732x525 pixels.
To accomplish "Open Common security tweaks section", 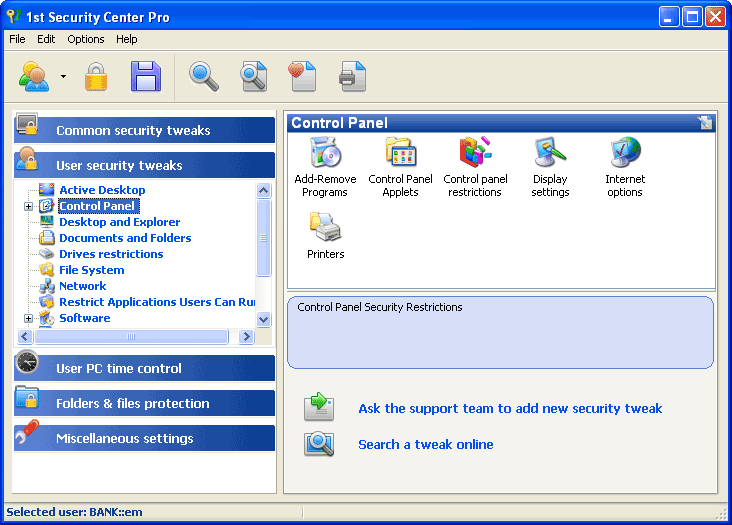I will (x=144, y=130).
